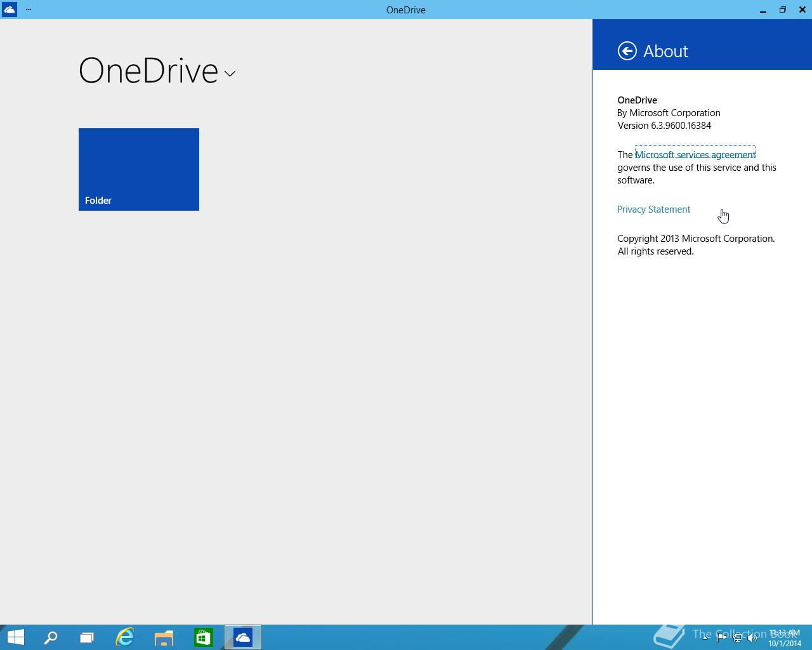
Task: Click the Version 6.3.9600.16384 text
Action: click(x=664, y=126)
